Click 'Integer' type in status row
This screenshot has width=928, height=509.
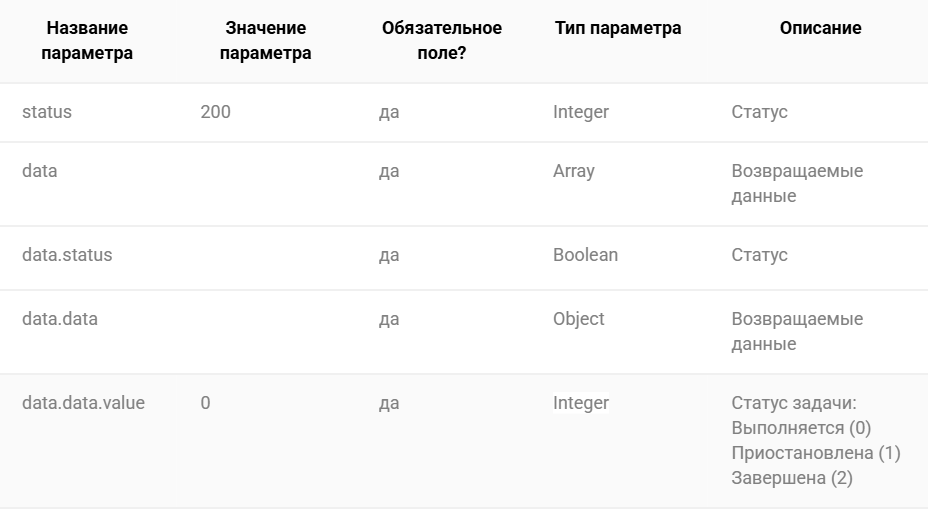pos(581,112)
